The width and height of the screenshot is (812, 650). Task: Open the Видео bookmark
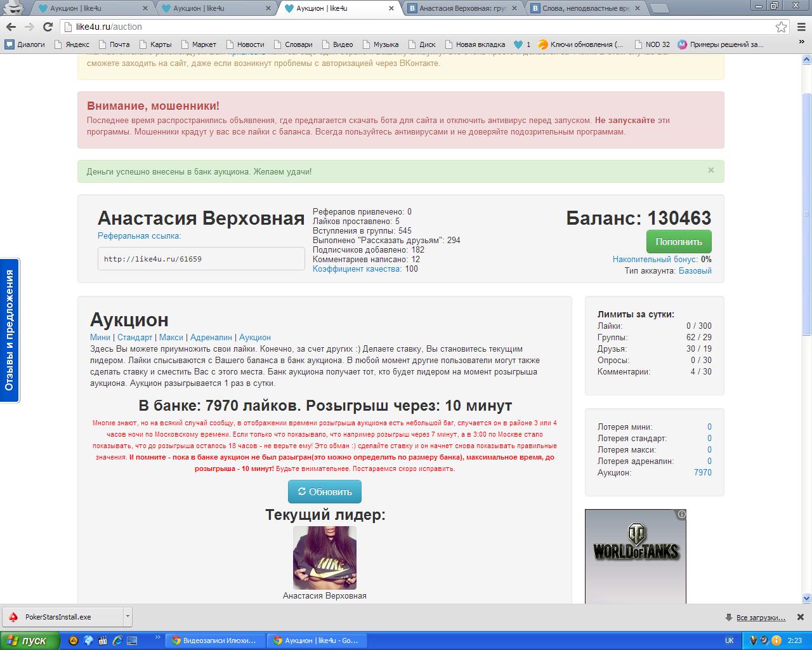pyautogui.click(x=337, y=44)
